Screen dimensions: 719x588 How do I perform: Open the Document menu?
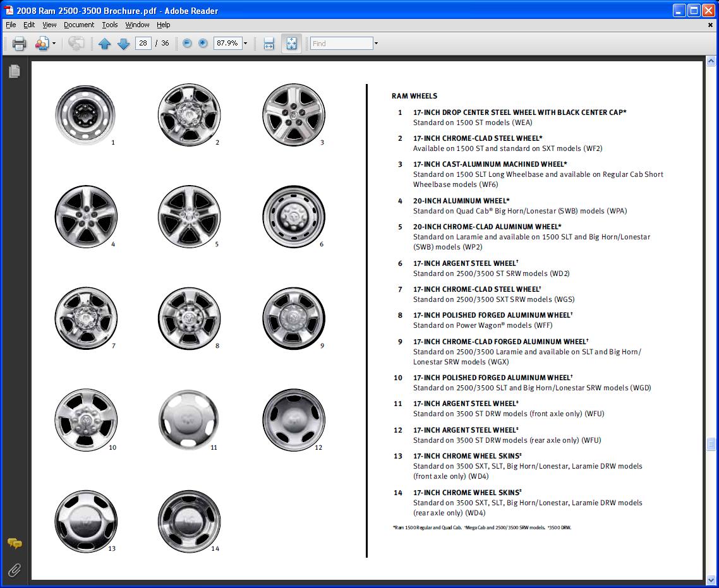tap(79, 25)
